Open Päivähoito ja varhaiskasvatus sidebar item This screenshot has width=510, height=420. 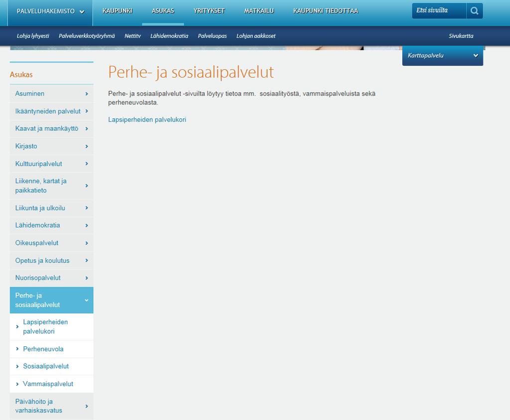point(51,406)
